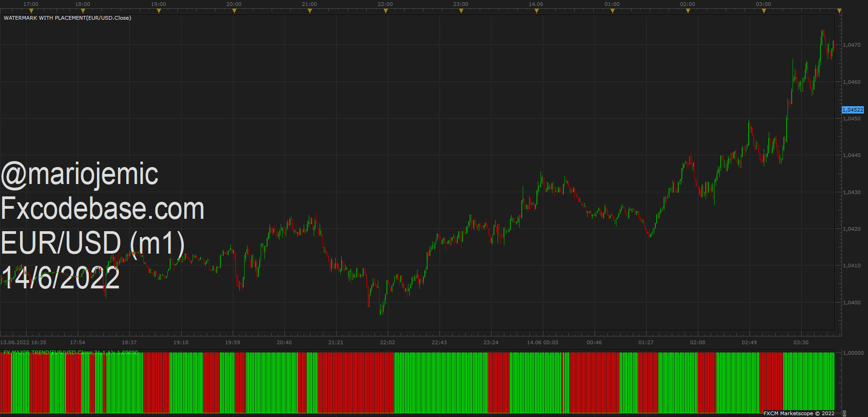Click the 13.06.2022 16:35 date label
Screen dimensions: 868x417
point(23,342)
